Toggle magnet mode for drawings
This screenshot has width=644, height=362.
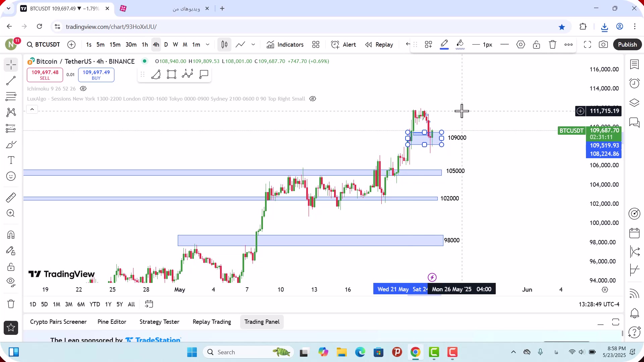click(11, 235)
